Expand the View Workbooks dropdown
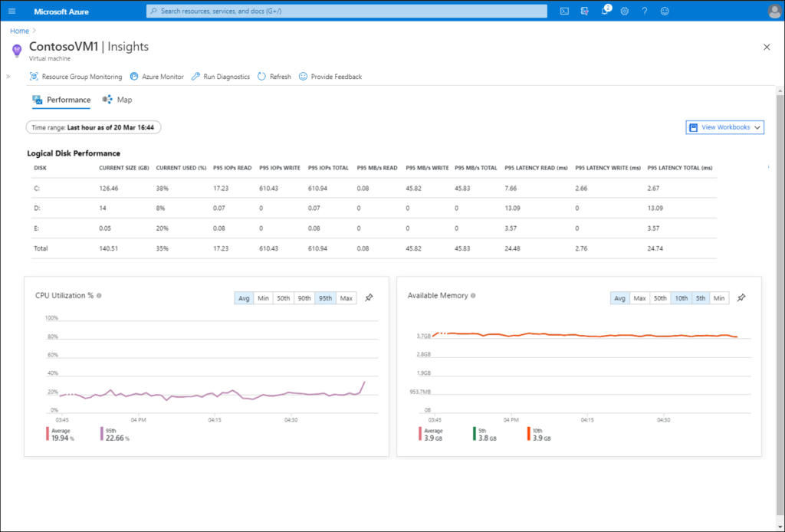785x532 pixels. click(x=724, y=127)
